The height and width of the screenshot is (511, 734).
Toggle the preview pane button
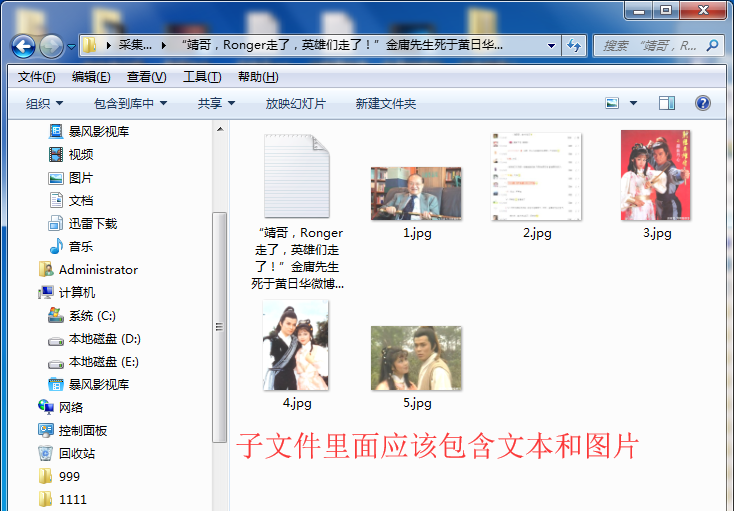(667, 103)
